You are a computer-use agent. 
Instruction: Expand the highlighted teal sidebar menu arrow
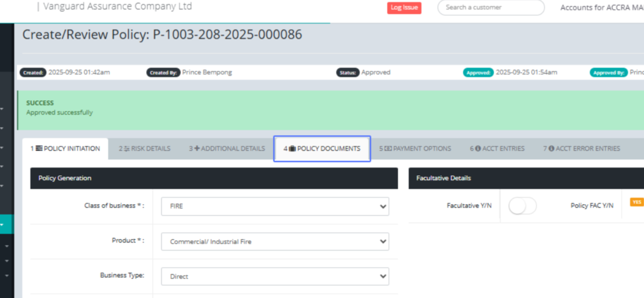click(x=2, y=226)
